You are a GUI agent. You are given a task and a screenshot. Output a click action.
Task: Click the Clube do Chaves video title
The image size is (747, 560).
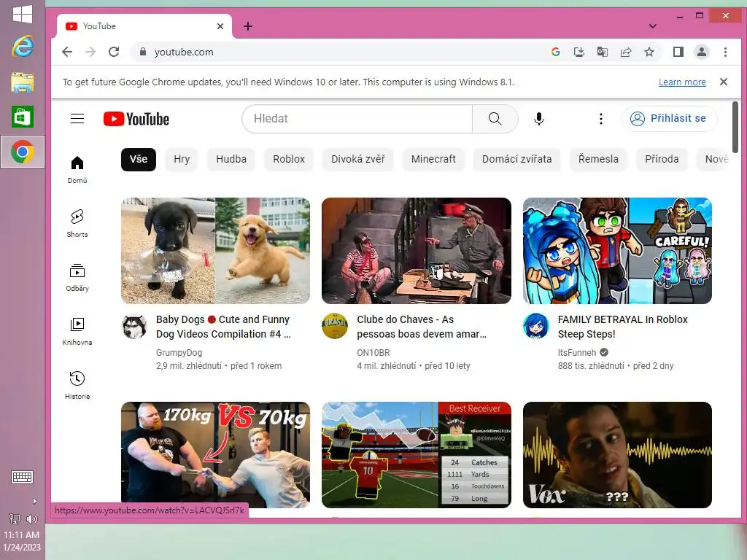point(422,327)
